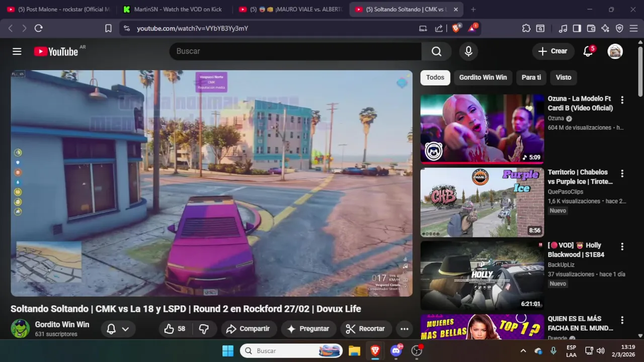
Task: Open the Brave Wallet icon
Action: click(591, 29)
